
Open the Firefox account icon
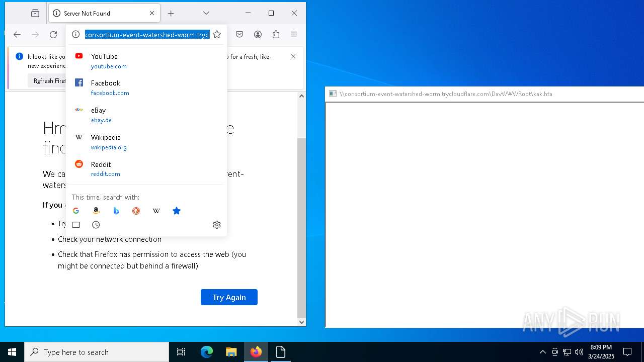258,34
